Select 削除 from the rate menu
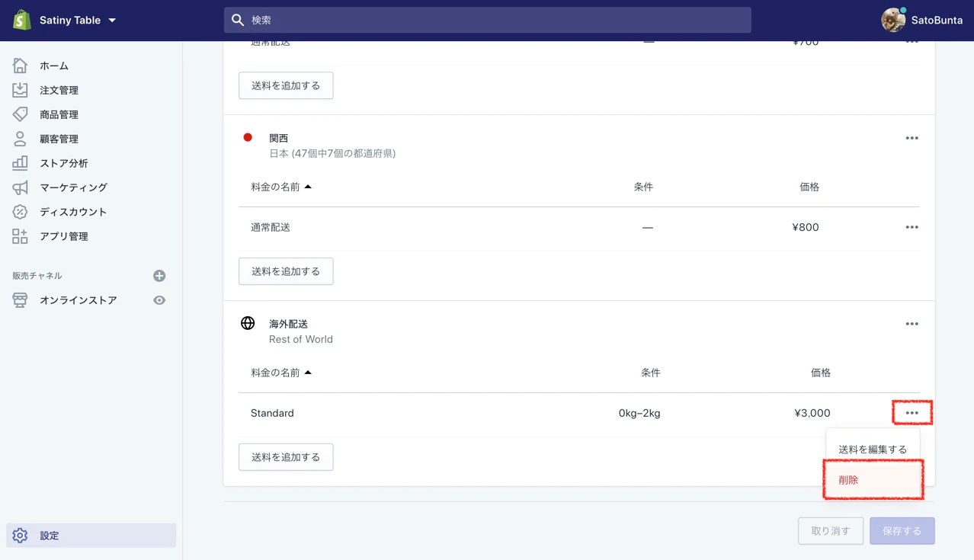Screen dimensions: 974x560 pos(872,480)
